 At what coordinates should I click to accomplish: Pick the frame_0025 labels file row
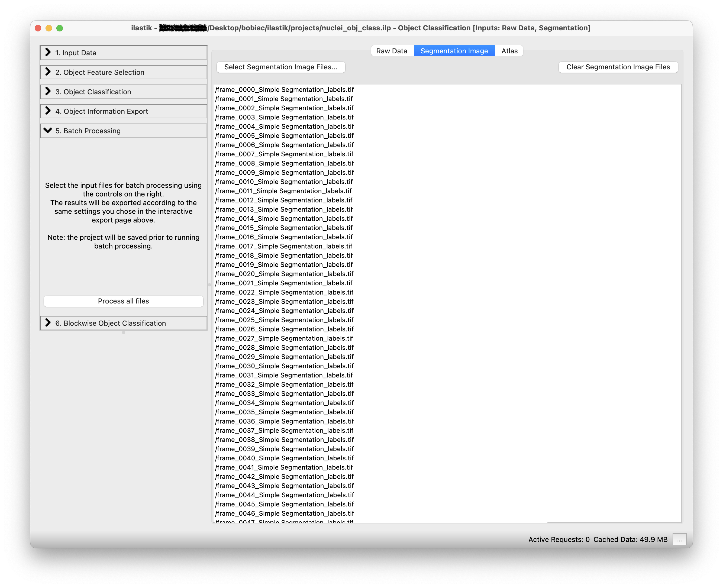pos(285,320)
